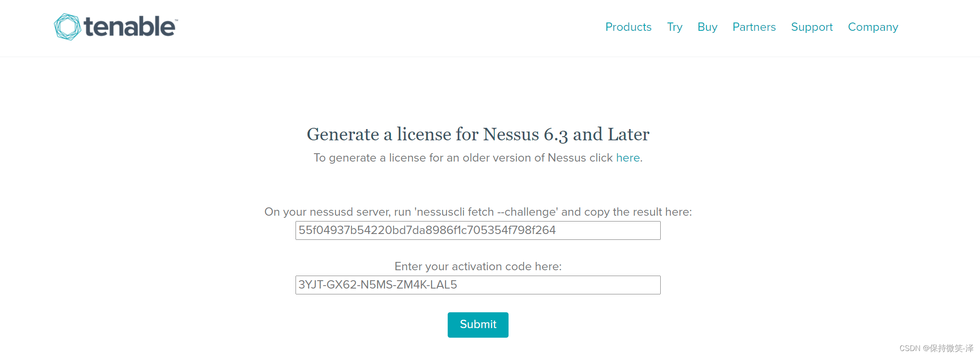980x356 pixels.
Task: Click "and Later" at the heading's end
Action: (x=611, y=134)
